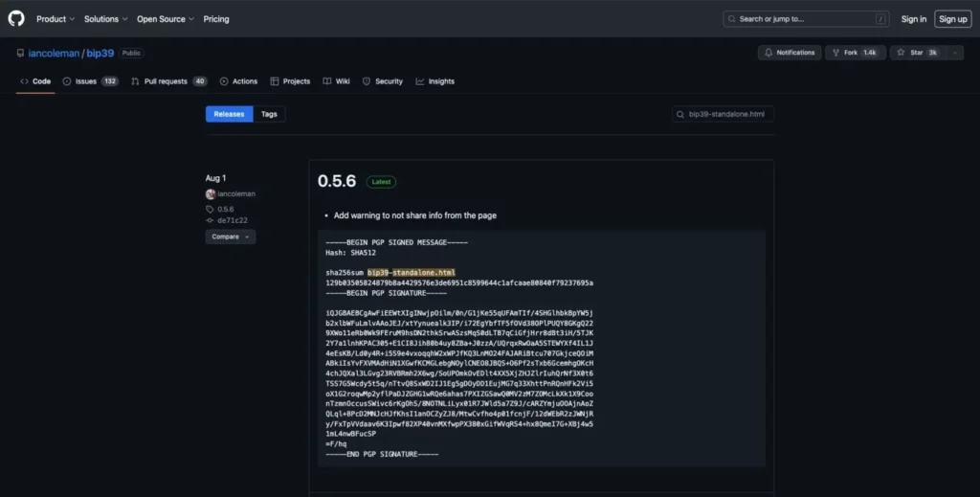980x497 pixels.
Task: Open the 0.5.6 tag link
Action: click(226, 210)
